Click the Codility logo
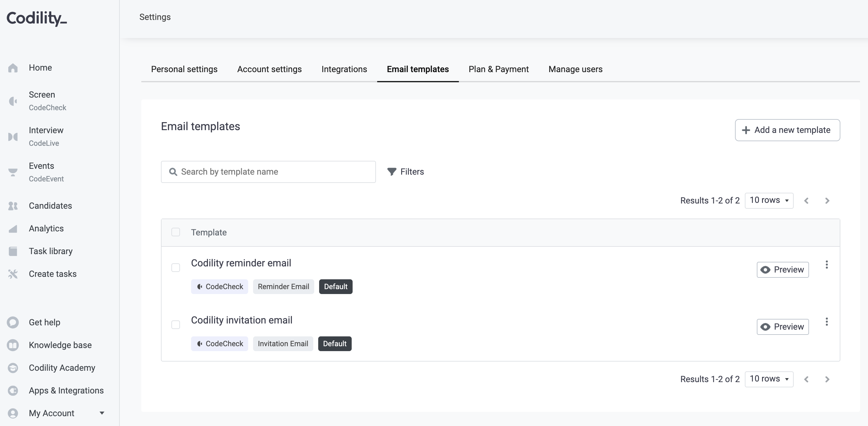This screenshot has width=868, height=426. pos(37,18)
